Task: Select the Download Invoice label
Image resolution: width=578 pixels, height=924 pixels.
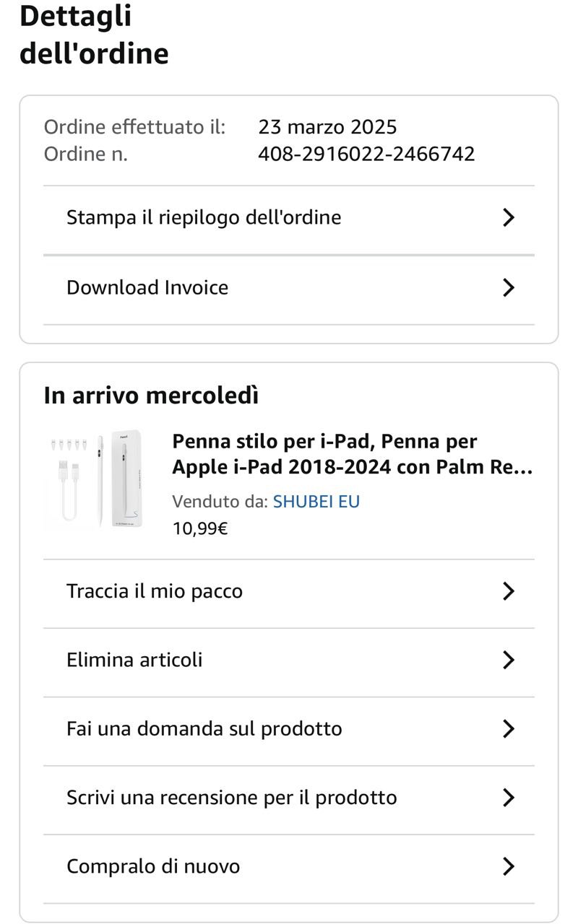Action: (147, 287)
